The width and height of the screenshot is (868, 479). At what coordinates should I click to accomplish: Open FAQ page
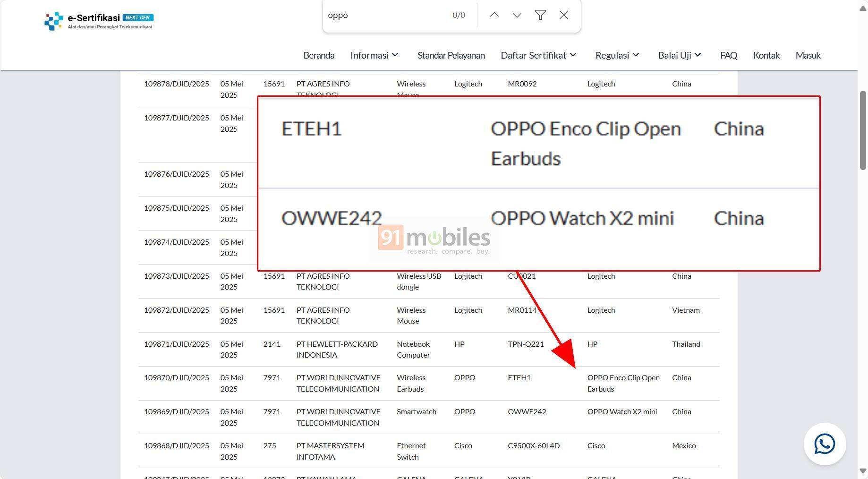(x=729, y=55)
